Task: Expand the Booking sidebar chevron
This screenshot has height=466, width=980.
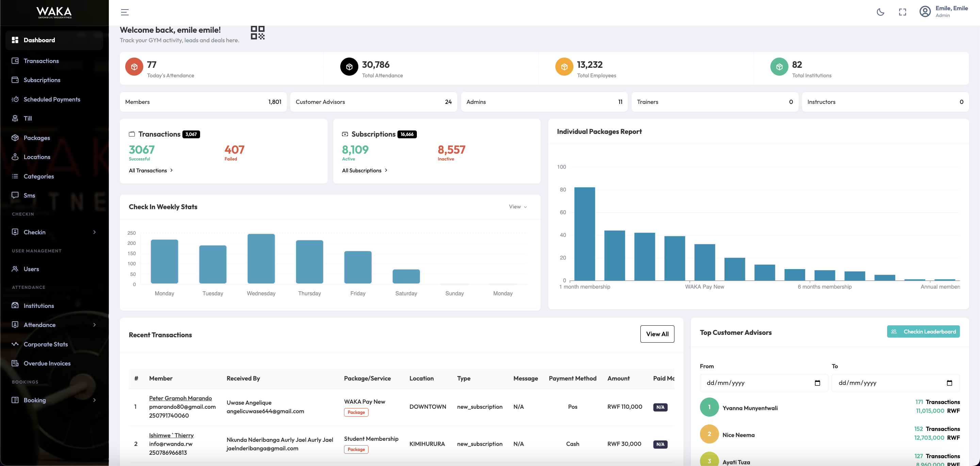Action: [x=94, y=400]
